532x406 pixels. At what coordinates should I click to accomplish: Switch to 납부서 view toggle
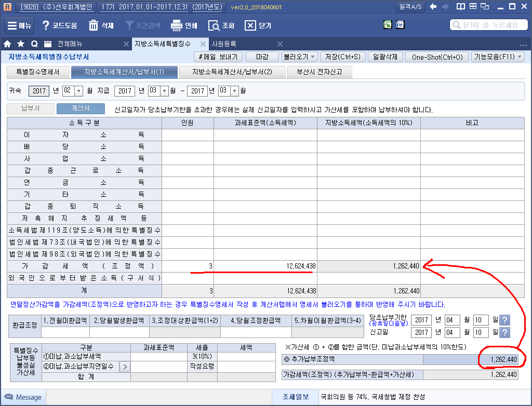(30, 109)
